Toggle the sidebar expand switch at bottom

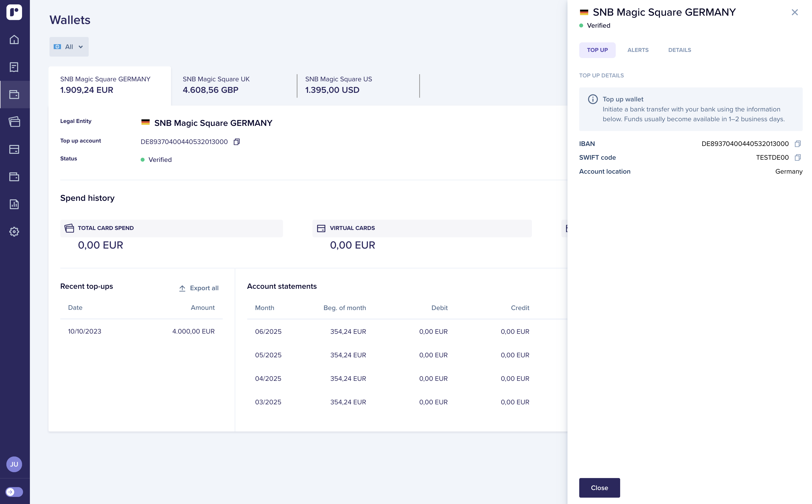(14, 492)
